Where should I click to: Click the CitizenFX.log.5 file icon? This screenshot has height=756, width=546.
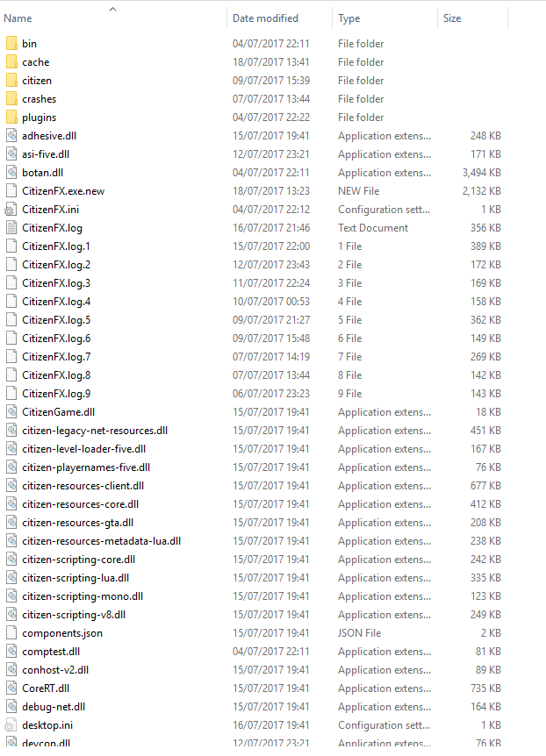click(x=11, y=319)
